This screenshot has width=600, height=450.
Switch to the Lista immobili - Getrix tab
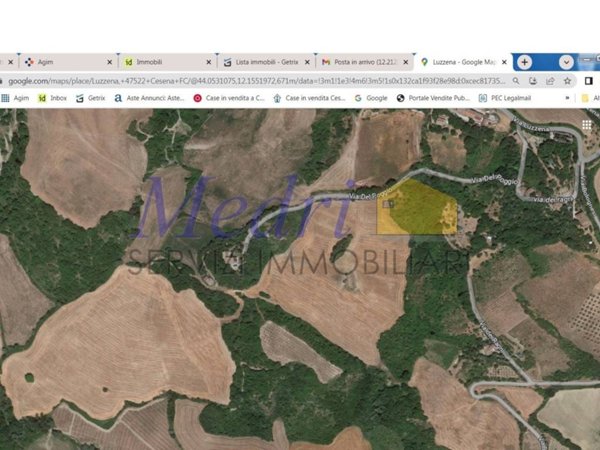tap(266, 62)
